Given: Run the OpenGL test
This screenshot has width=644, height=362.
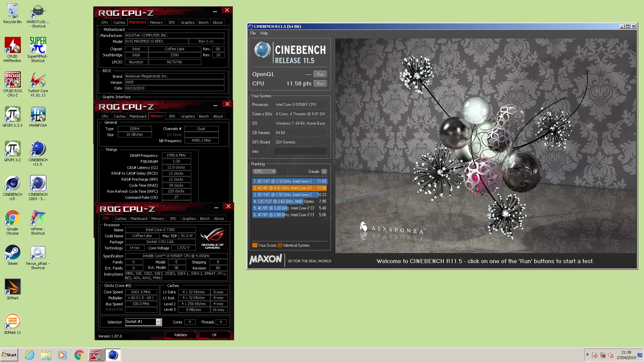Looking at the screenshot, I should (320, 74).
